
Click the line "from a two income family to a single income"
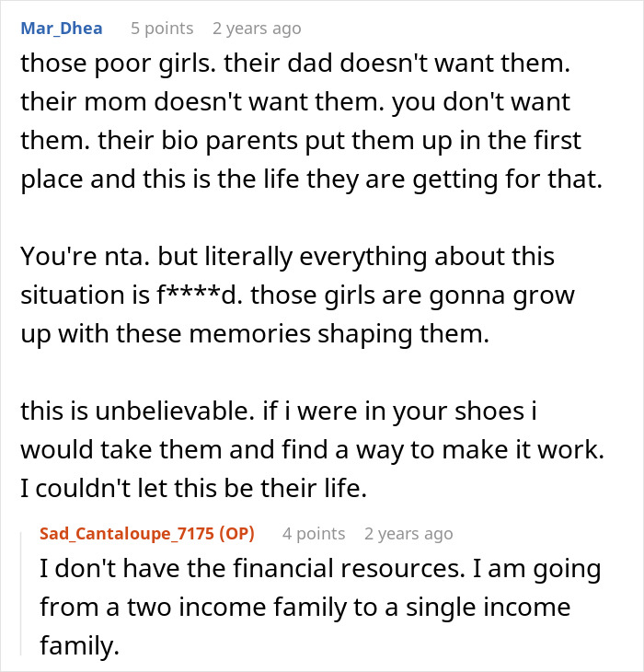(305, 608)
